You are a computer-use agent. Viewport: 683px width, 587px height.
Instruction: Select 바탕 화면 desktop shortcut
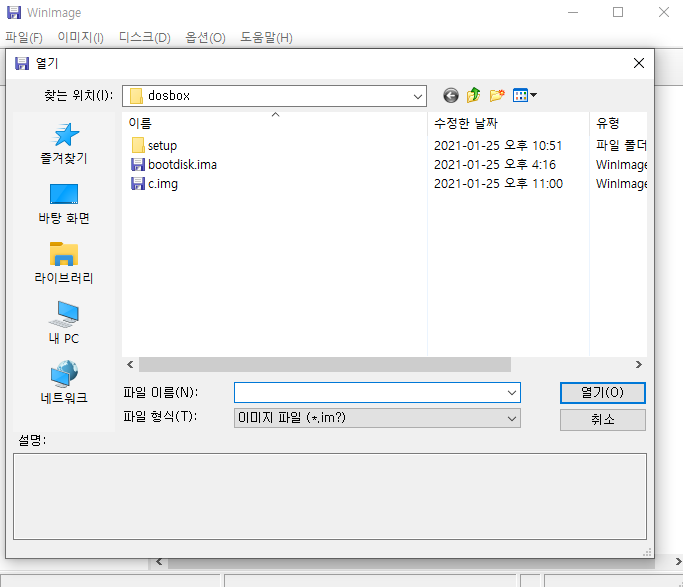tap(64, 203)
